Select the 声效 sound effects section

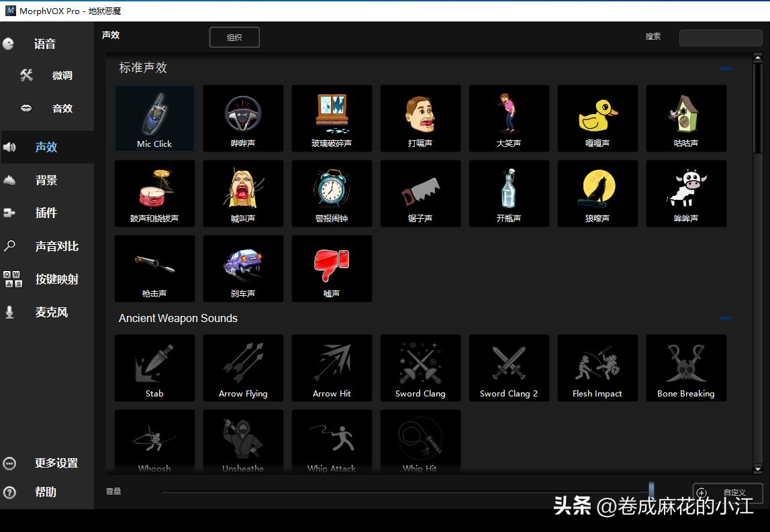[x=46, y=147]
